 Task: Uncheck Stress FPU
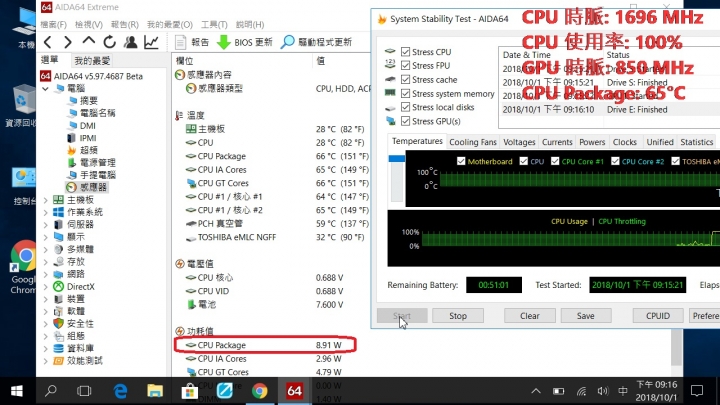(x=405, y=65)
